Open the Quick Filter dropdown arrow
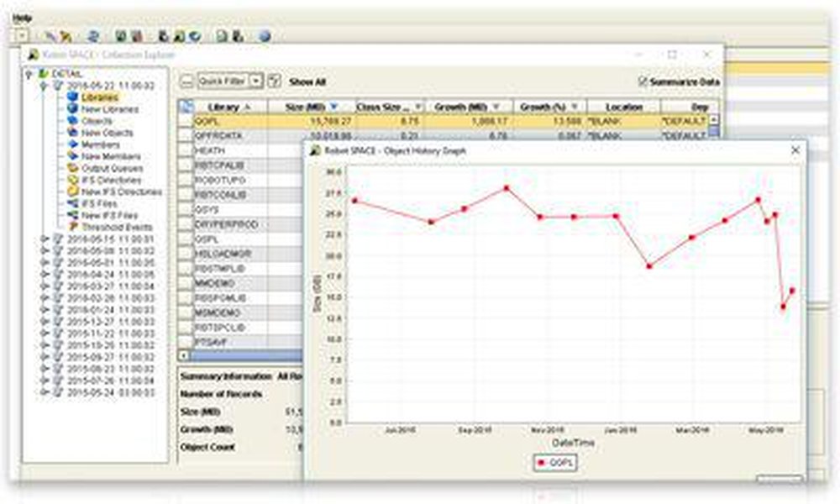The image size is (840, 504). [257, 81]
